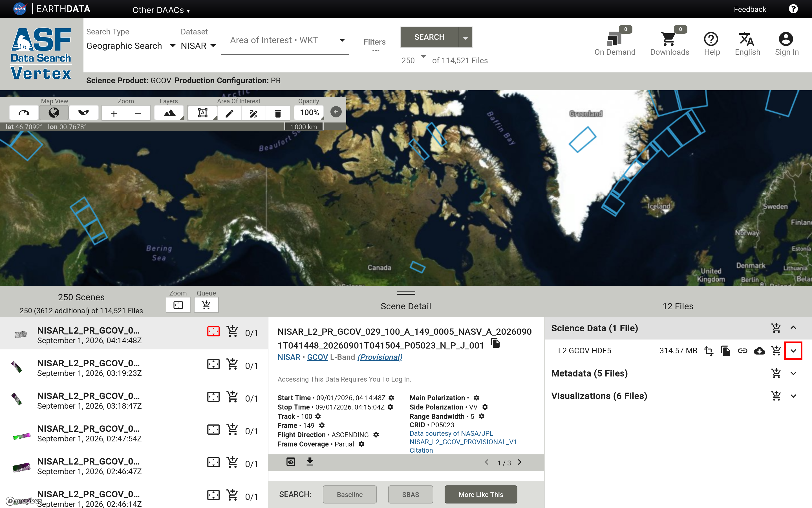Filter by Flight Direction gear icon
The height and width of the screenshot is (508, 812).
click(x=376, y=435)
